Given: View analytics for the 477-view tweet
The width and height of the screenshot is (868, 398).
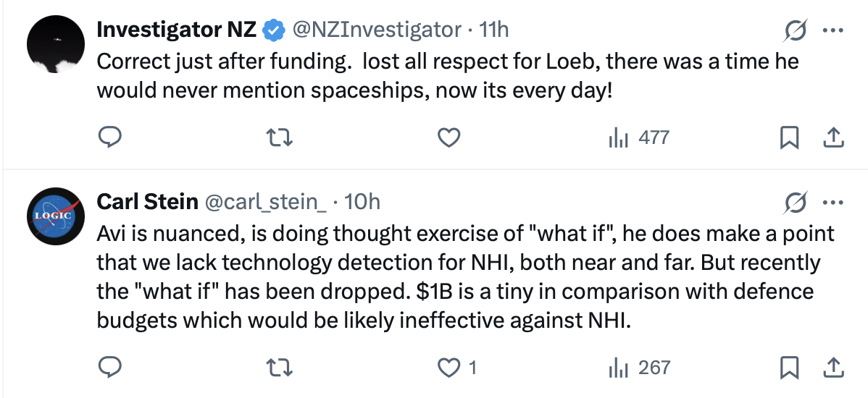Looking at the screenshot, I should [x=638, y=137].
